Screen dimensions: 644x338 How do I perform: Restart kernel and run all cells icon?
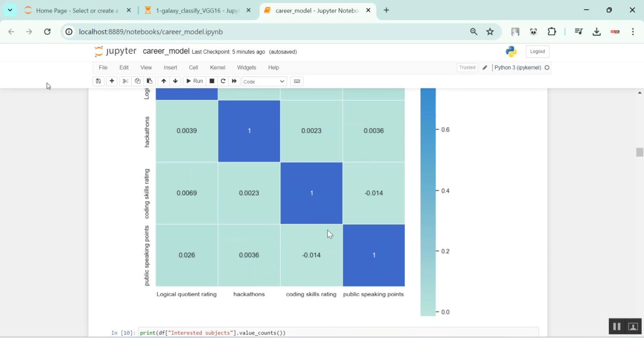click(x=234, y=81)
